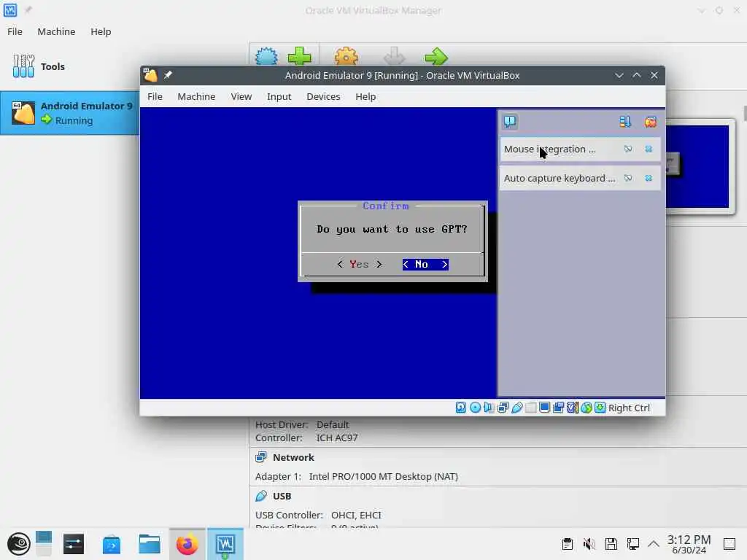
Task: Toggle the notification center speech-bubble icon
Action: pyautogui.click(x=510, y=122)
